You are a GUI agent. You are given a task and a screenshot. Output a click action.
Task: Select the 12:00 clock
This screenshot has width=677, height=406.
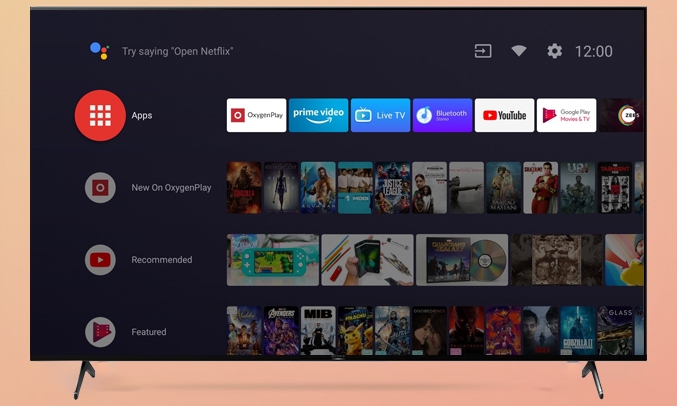point(594,51)
